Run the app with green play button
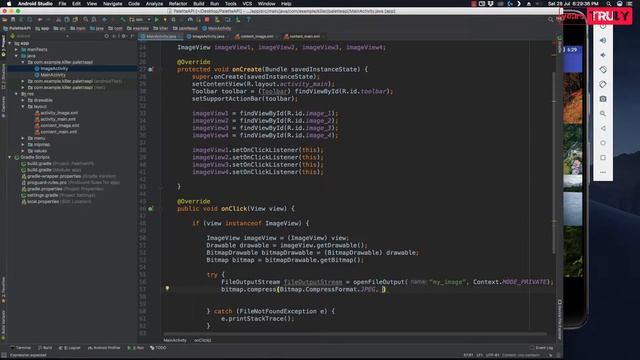 click(157, 20)
